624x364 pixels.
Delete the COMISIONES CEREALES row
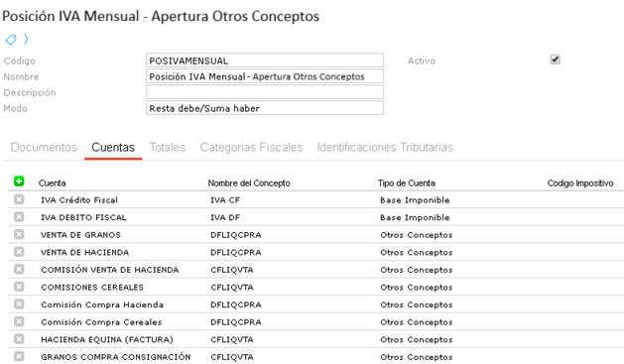pos(19,287)
